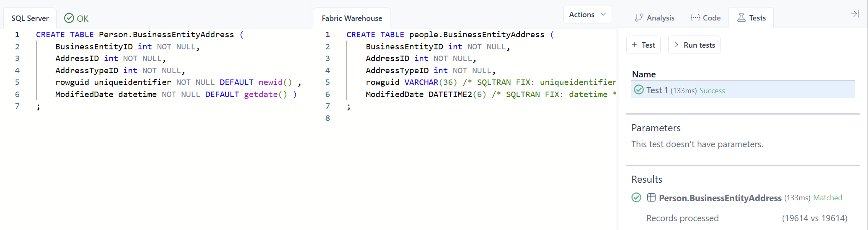This screenshot has width=868, height=230.
Task: Click line number 5 in SQL Server editor
Action: click(x=17, y=82)
